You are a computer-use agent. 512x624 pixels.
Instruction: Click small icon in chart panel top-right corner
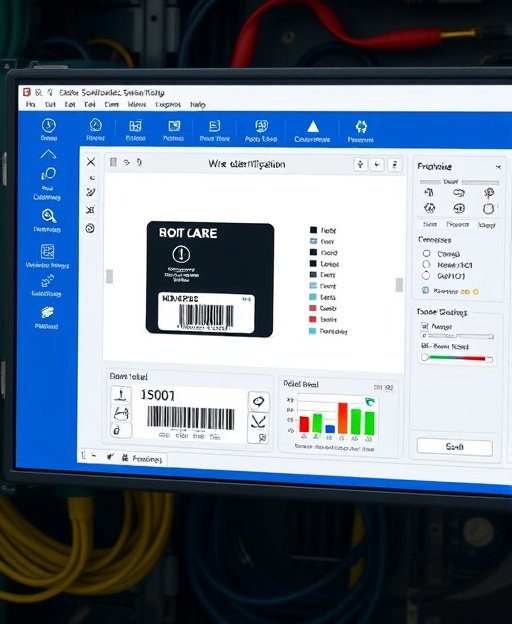[x=389, y=387]
